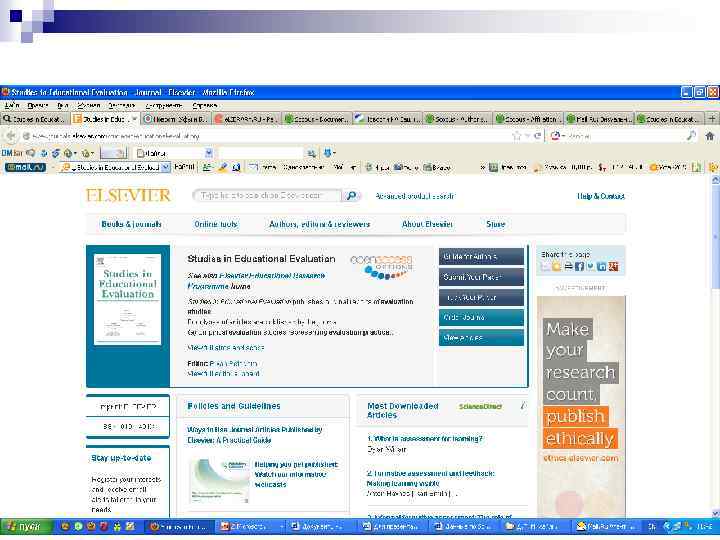
Task: Open the Firefox home page icon
Action: pyautogui.click(x=710, y=136)
